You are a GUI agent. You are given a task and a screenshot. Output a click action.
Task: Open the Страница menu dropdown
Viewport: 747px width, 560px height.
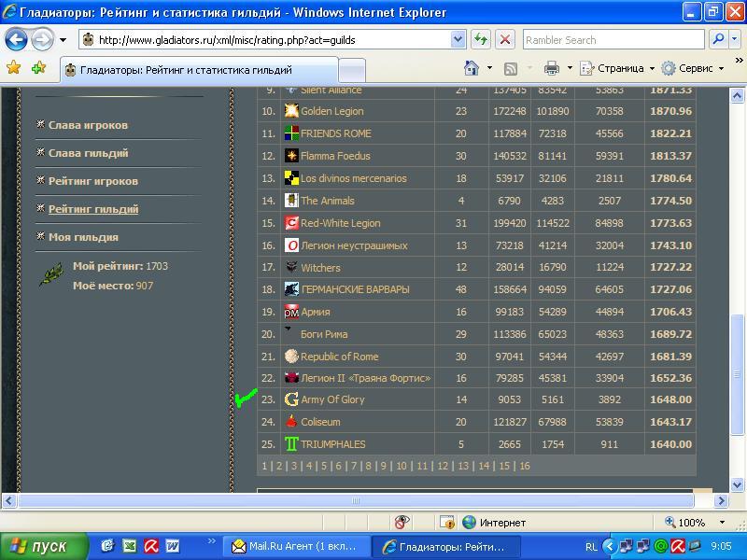619,68
